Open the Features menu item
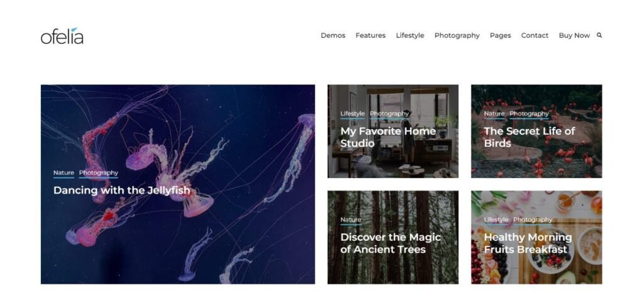Viewport: 644px width, 293px height. tap(370, 36)
